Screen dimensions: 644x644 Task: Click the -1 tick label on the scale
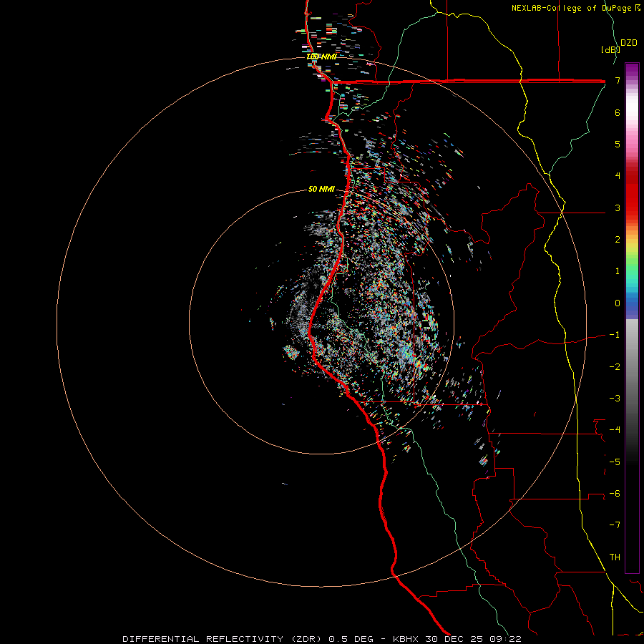coord(615,335)
